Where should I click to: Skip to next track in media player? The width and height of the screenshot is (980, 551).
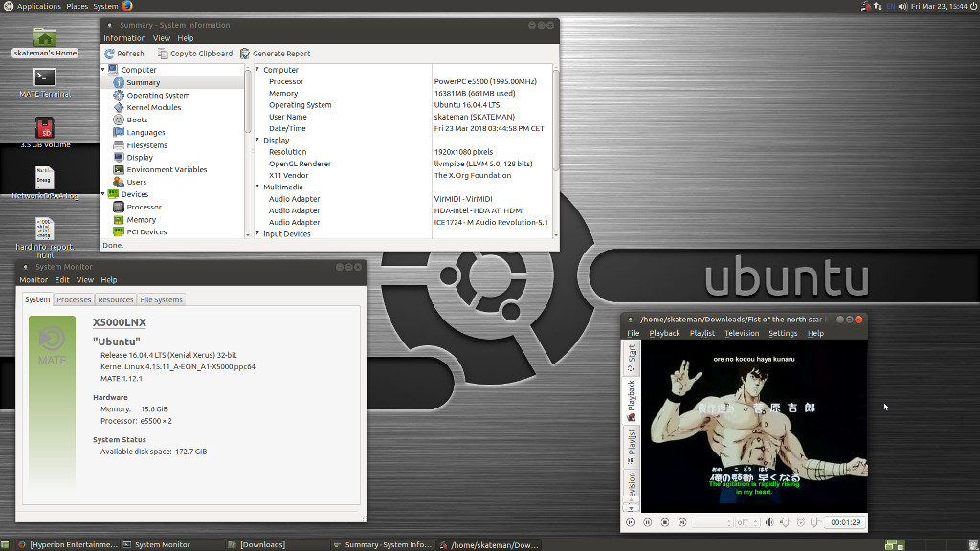(682, 522)
